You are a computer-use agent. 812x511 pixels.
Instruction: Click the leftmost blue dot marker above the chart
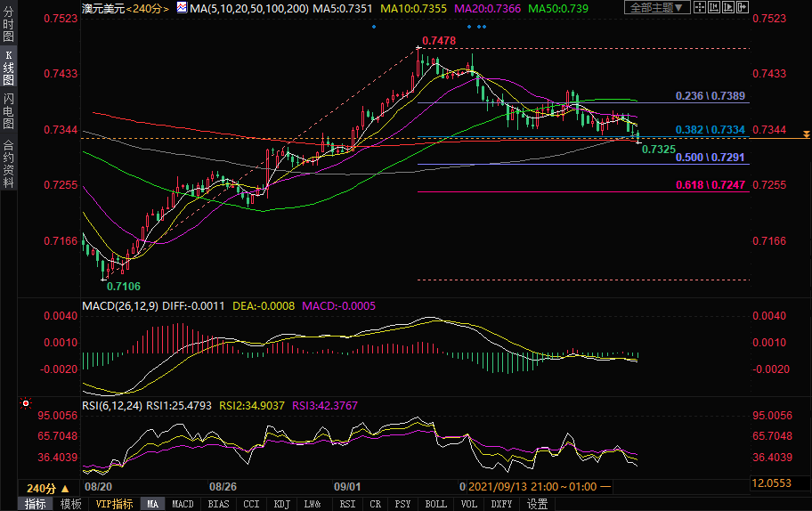pyautogui.click(x=374, y=27)
